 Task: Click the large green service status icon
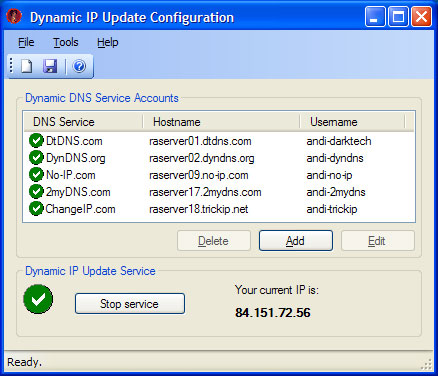coord(38,299)
